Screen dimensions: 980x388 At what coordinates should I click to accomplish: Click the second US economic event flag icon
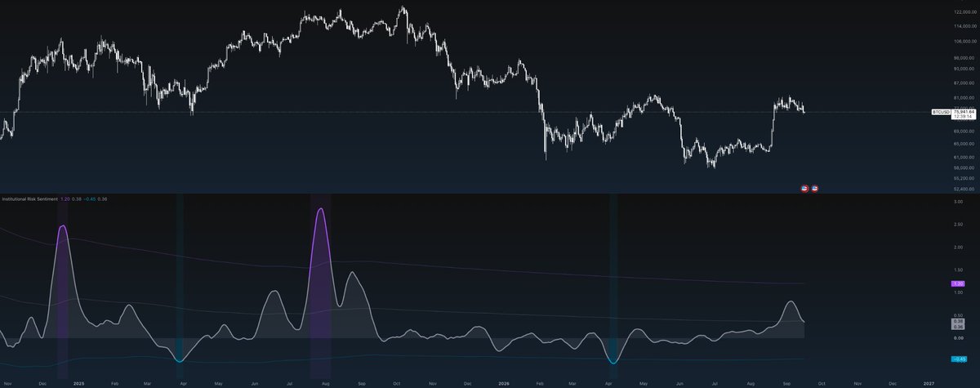[814, 188]
